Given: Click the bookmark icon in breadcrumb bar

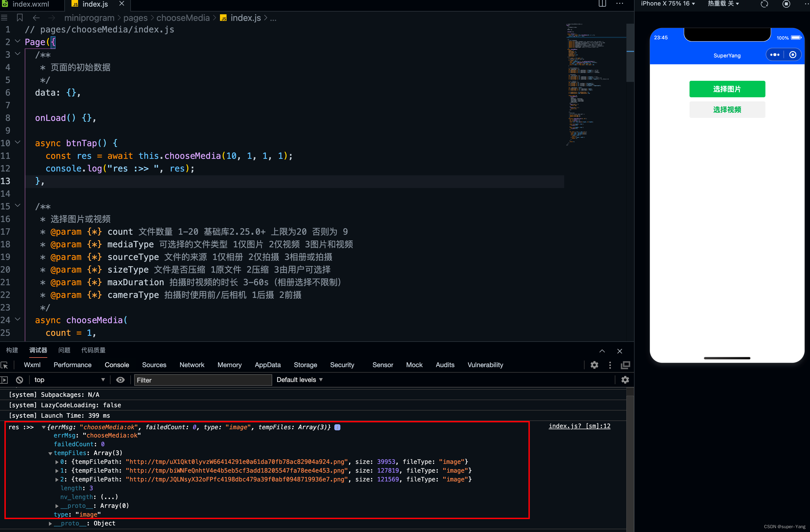Looking at the screenshot, I should click(20, 18).
